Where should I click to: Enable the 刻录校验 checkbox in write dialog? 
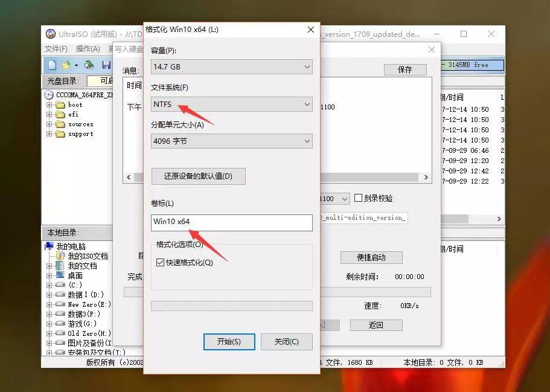[x=358, y=198]
